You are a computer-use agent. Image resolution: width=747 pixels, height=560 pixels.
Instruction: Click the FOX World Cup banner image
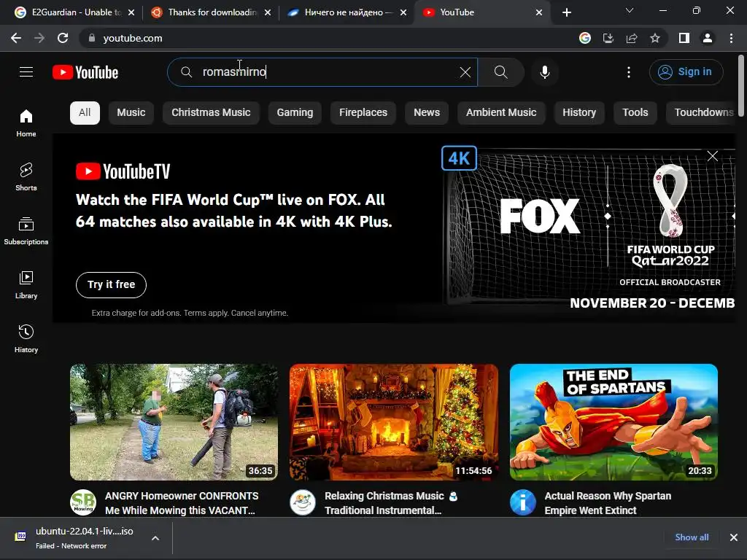pos(589,227)
